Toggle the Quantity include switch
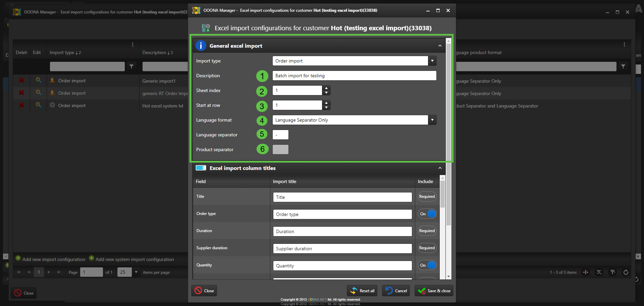The image size is (644, 306). (x=427, y=265)
